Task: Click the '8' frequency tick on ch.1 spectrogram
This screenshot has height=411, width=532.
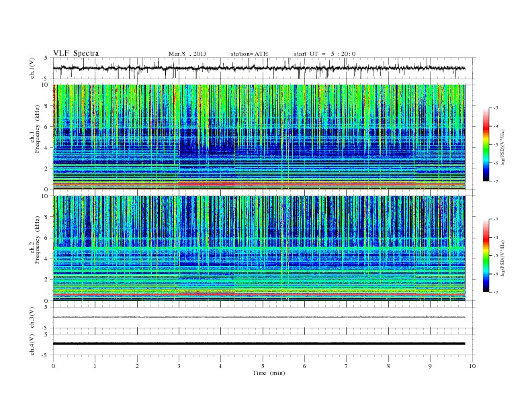Action: pyautogui.click(x=46, y=106)
